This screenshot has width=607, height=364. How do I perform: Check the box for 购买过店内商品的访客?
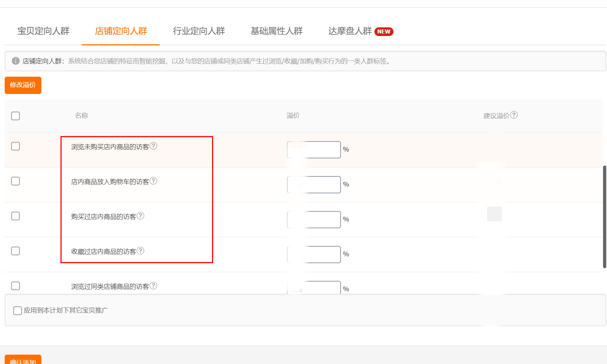[x=15, y=216]
